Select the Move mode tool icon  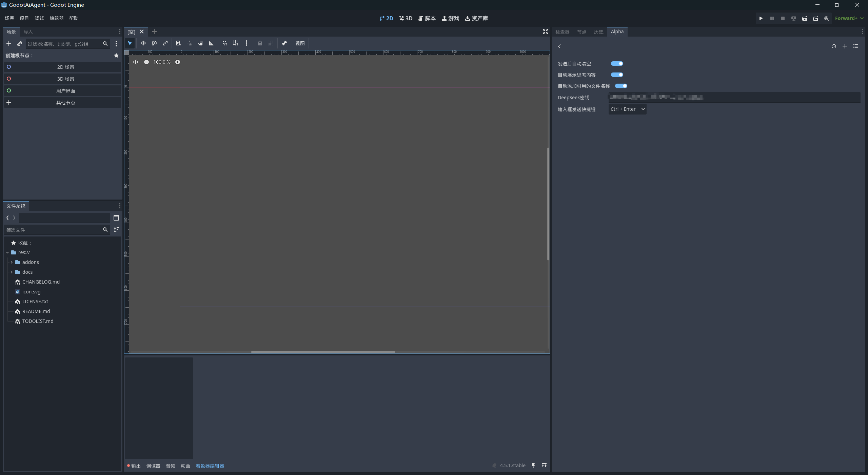coord(143,43)
